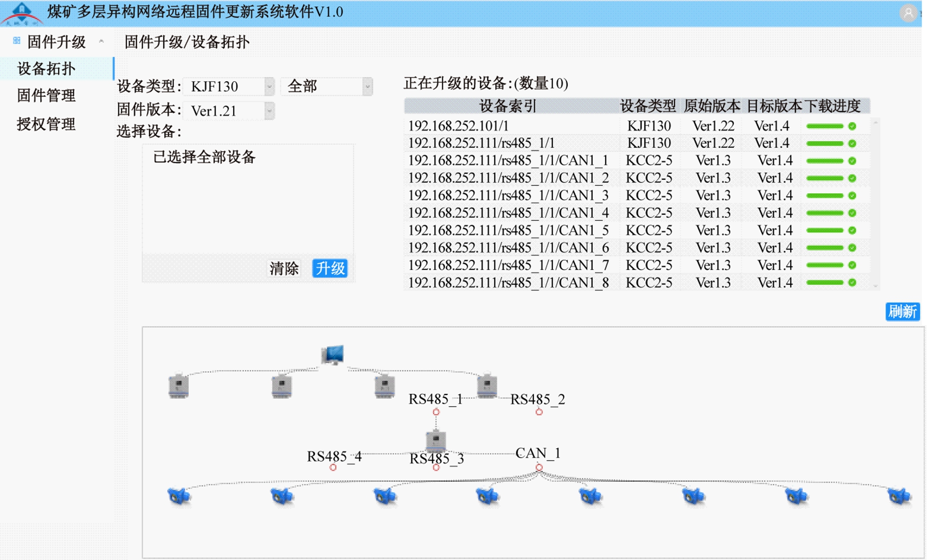Viewport: 929px width, 560px height.
Task: Open the KJF130 device type dropdown
Action: coord(269,86)
